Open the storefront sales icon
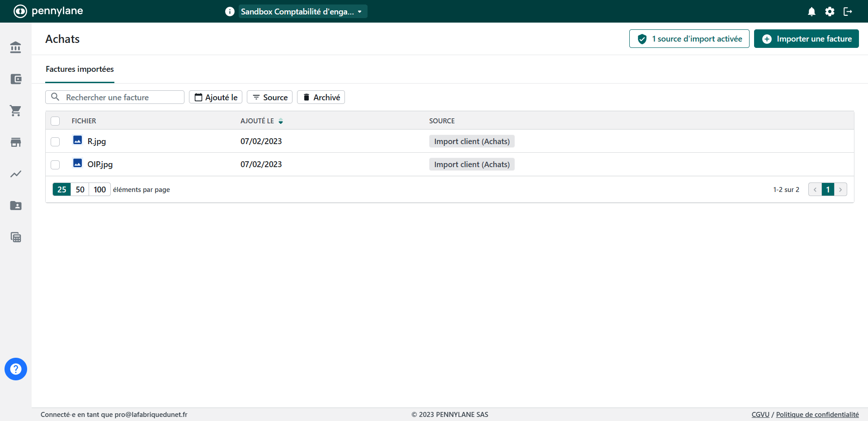The image size is (868, 421). click(16, 142)
